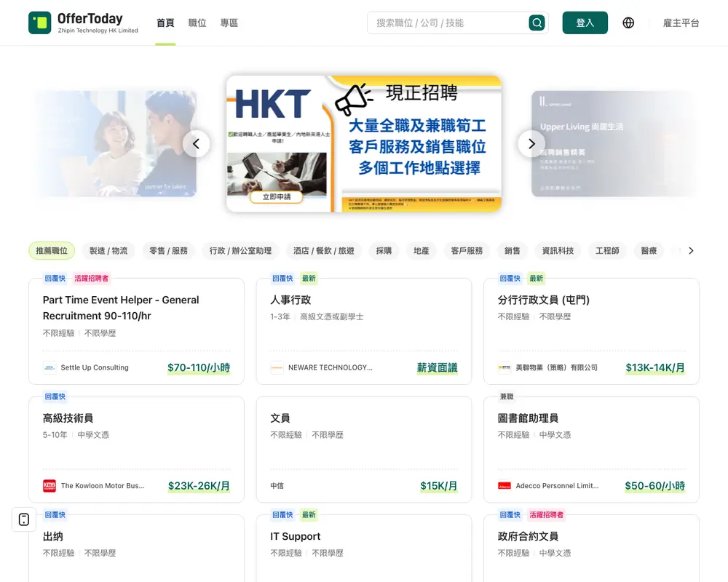Open the 人事行政 job listing

tap(290, 300)
